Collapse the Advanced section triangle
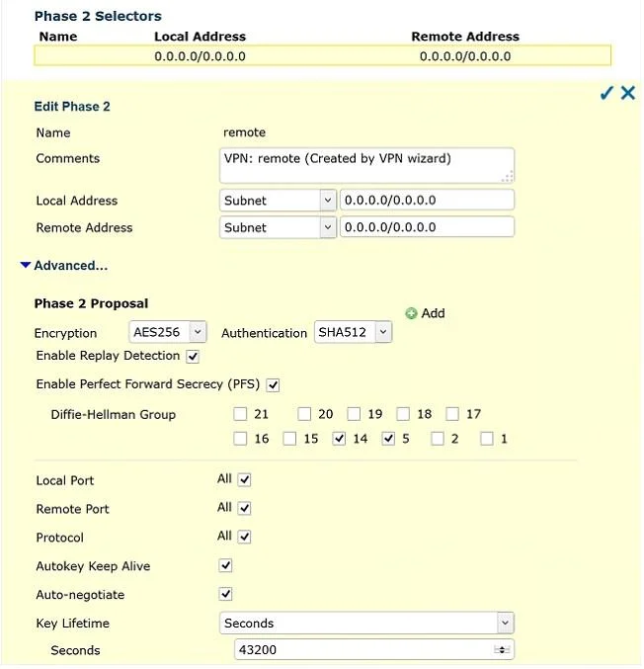 [25, 265]
